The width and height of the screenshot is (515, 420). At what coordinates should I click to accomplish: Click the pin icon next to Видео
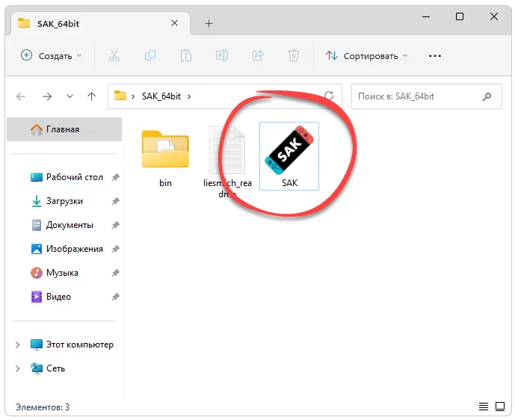click(115, 297)
